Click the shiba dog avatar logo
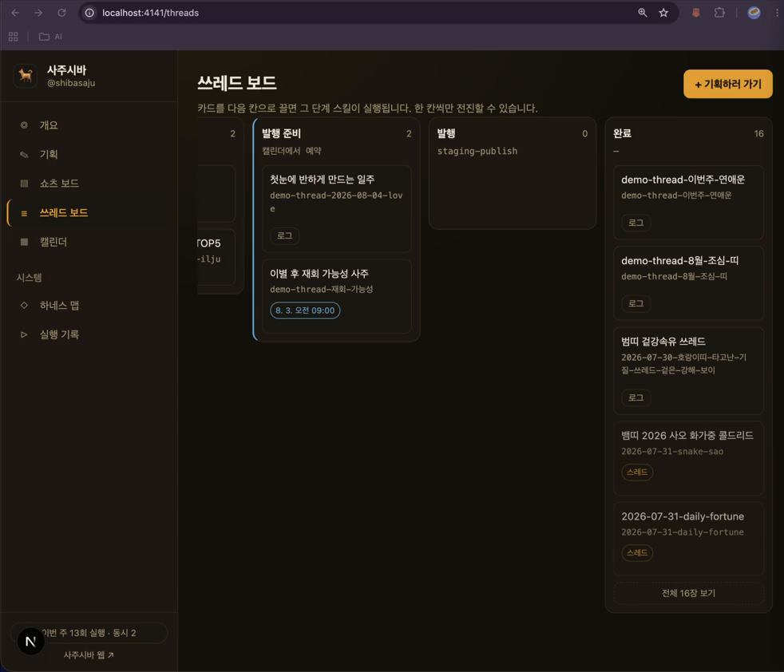Viewport: 784px width, 672px height. pyautogui.click(x=25, y=76)
